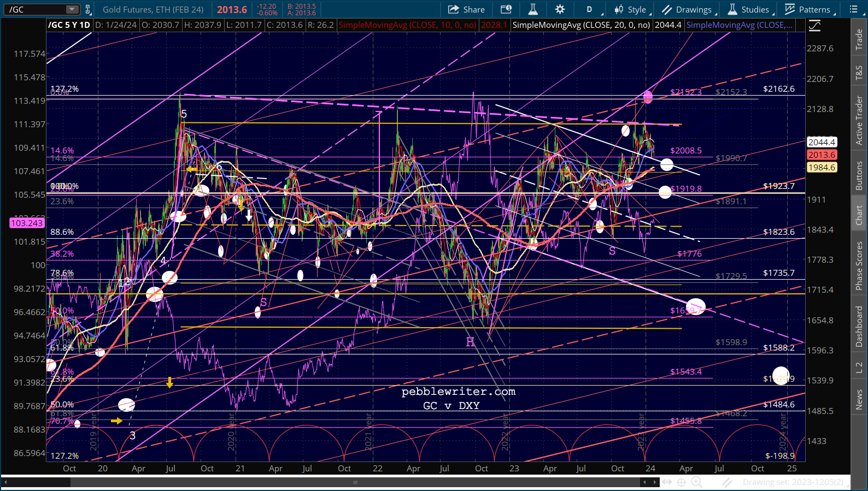Click the $2008.5 magenta level label
The height and width of the screenshot is (491, 868).
click(x=686, y=150)
